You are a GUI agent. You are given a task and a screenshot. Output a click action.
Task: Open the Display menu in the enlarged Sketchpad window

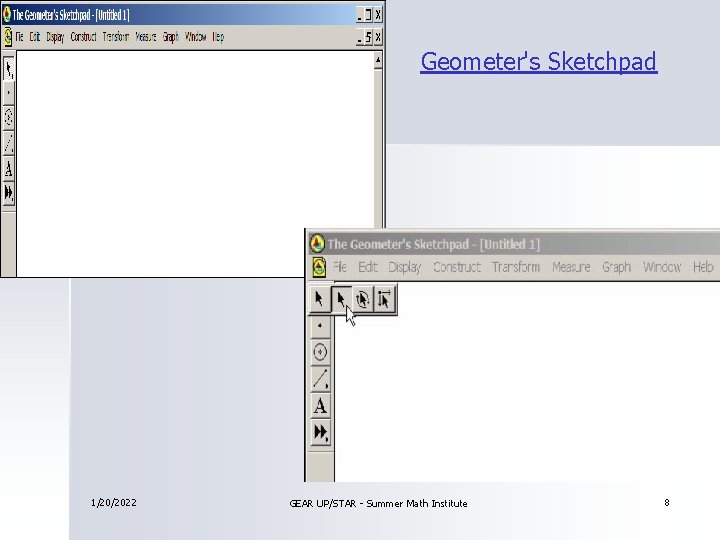(x=405, y=268)
